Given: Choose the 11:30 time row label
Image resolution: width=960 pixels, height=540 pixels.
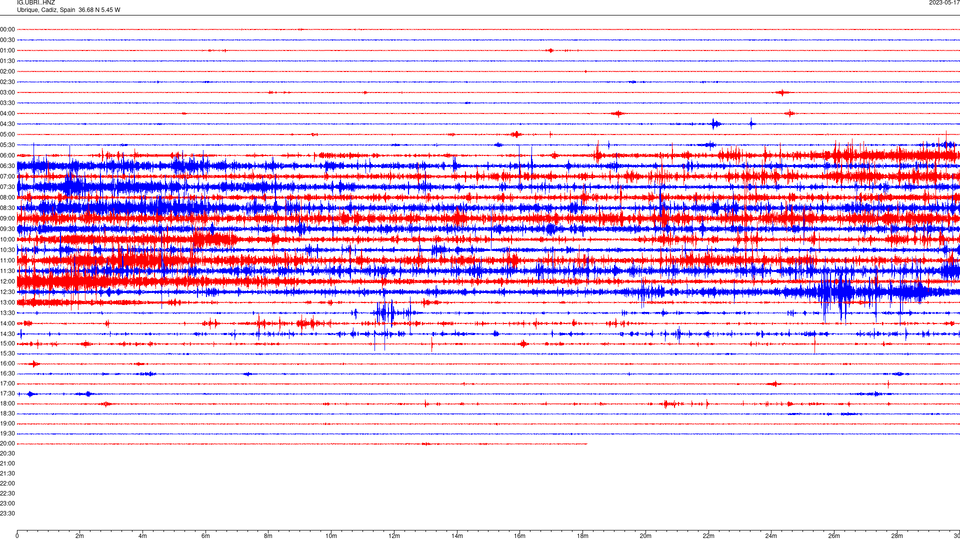Looking at the screenshot, I should (x=7, y=271).
